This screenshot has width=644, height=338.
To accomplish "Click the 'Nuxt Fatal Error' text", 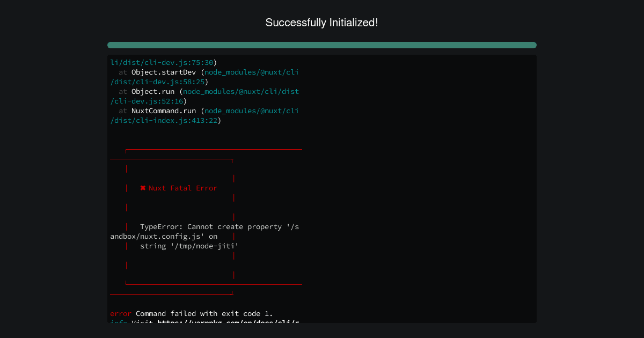I will (183, 188).
